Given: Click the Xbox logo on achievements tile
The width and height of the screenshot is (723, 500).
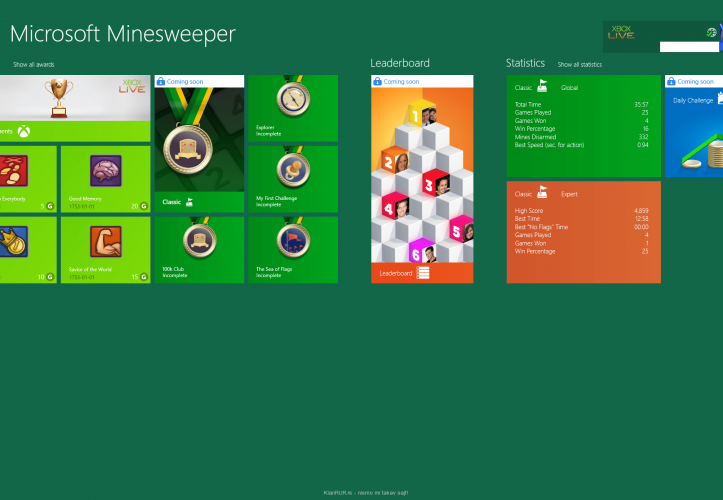Looking at the screenshot, I should [x=22, y=131].
